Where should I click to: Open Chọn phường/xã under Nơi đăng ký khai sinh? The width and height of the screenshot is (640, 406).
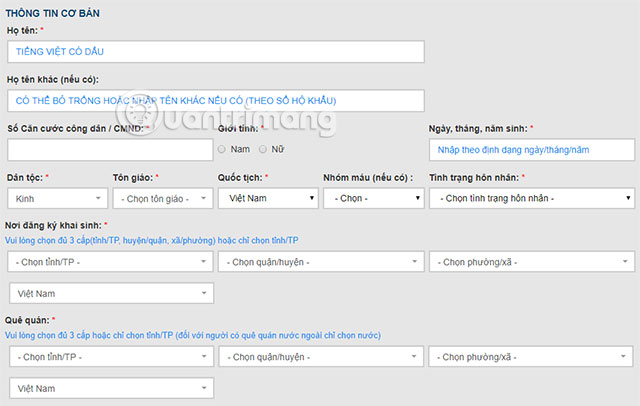tap(532, 262)
